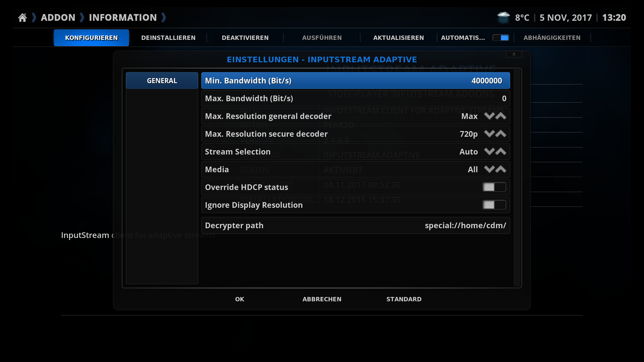Select the General settings category
The height and width of the screenshot is (362, 644).
coord(162,80)
